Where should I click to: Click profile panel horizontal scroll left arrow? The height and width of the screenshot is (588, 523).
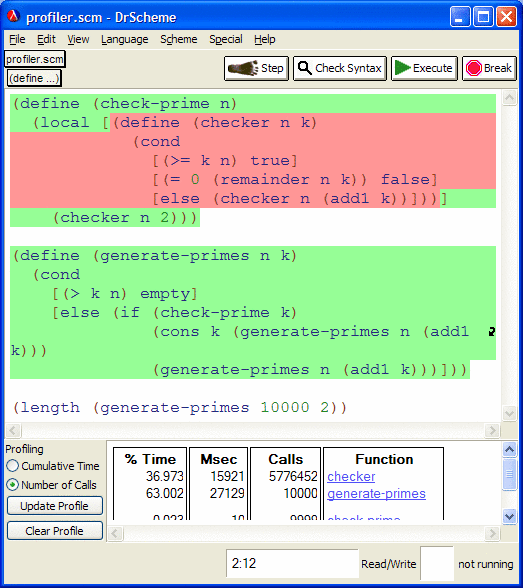click(115, 533)
